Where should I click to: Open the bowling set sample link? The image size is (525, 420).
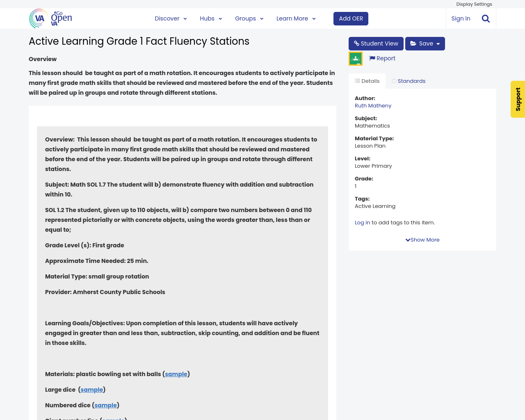(x=176, y=374)
